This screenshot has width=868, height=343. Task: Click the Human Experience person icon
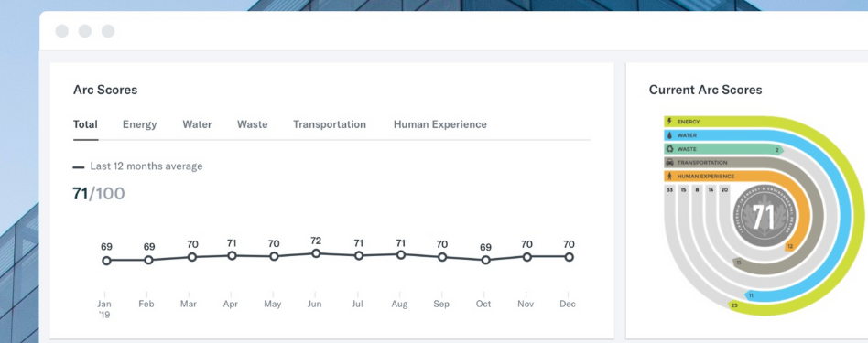(669, 176)
